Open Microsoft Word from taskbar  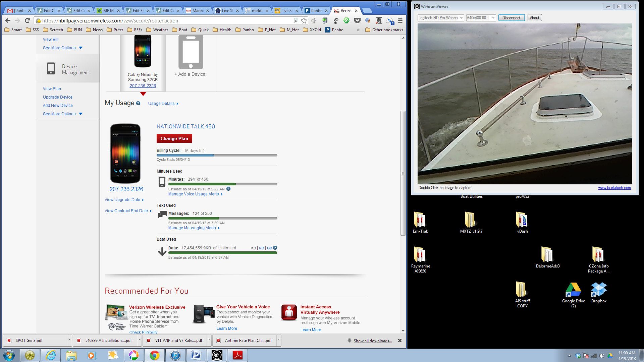(x=196, y=355)
